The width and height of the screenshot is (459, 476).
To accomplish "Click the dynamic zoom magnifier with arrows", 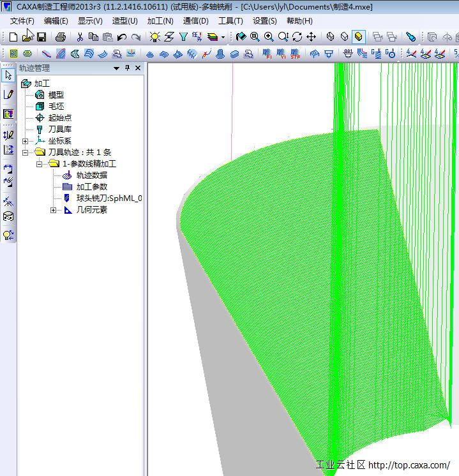I will tap(283, 37).
